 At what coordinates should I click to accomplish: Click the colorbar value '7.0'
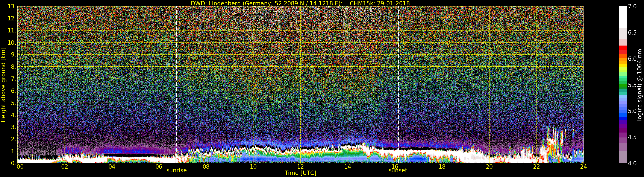point(632,6)
